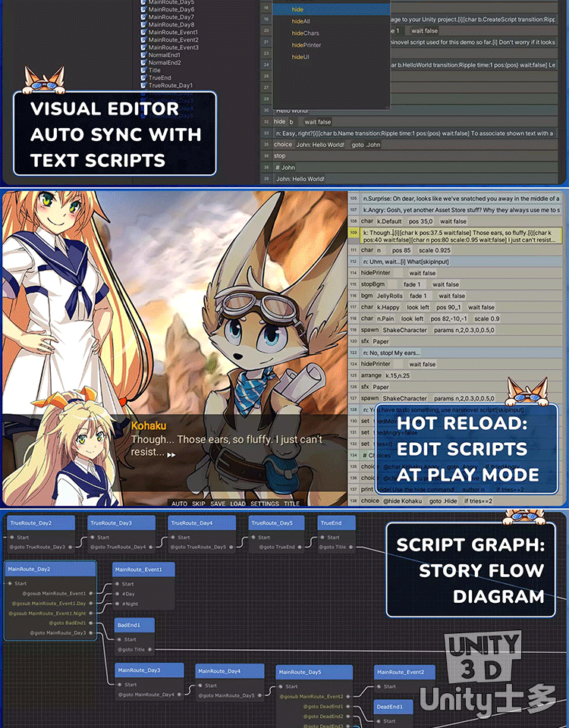Screen dimensions: 569x728
Task: Click Start input port on TrueRoute_Day3 node
Action: coord(93,537)
